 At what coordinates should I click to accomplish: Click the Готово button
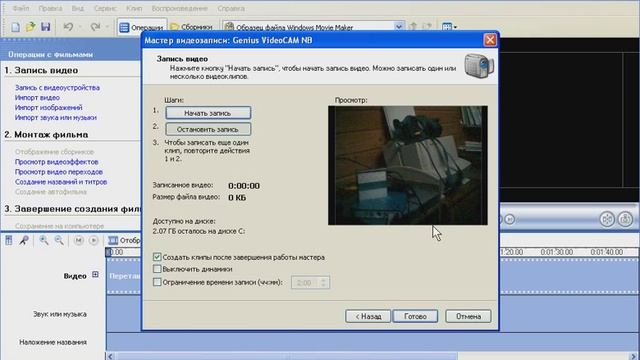(x=415, y=316)
